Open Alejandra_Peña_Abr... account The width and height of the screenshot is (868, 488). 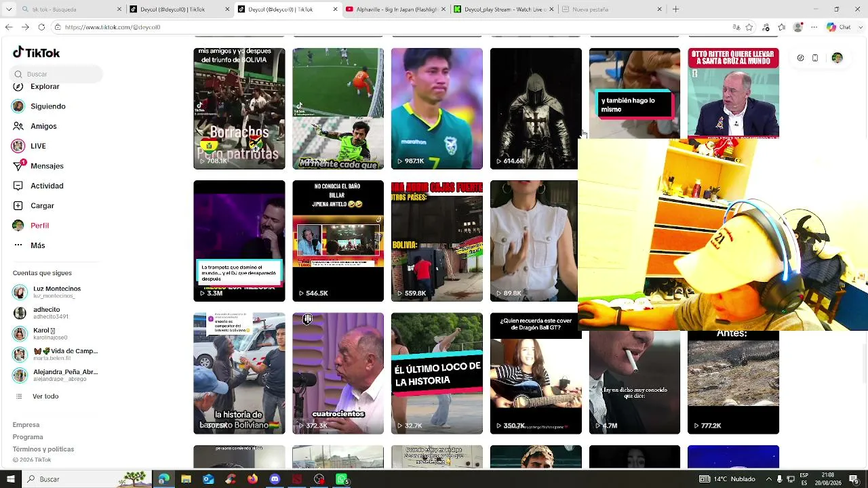(x=56, y=375)
